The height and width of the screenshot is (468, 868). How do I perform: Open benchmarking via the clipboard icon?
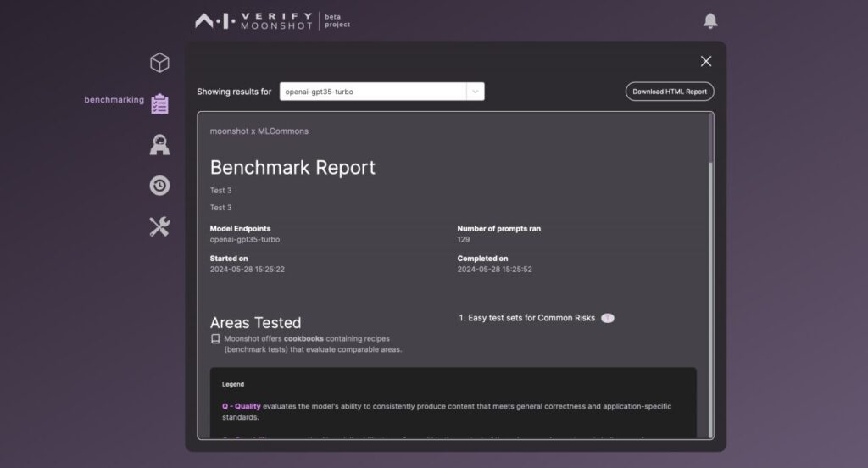click(x=159, y=103)
